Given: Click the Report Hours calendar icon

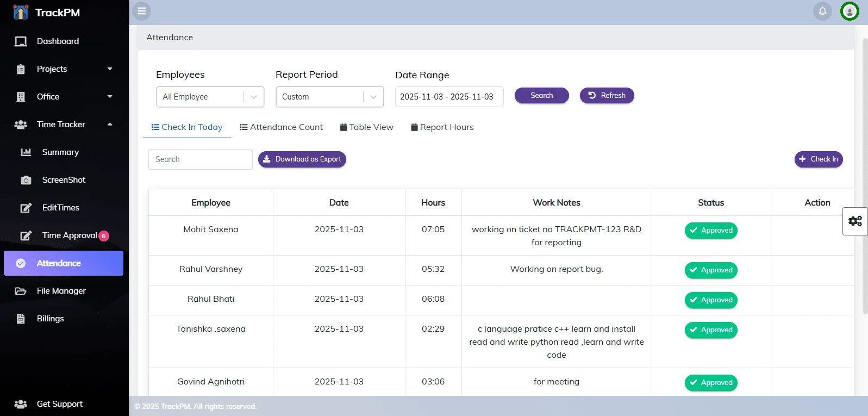Looking at the screenshot, I should tap(414, 127).
